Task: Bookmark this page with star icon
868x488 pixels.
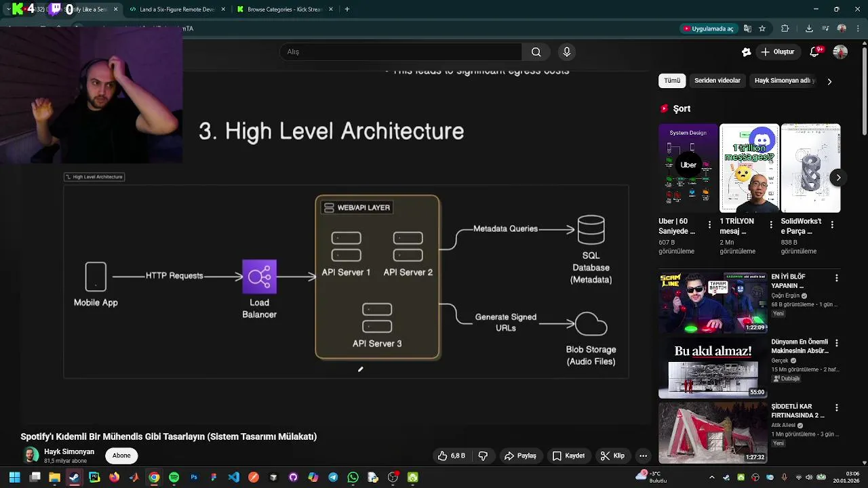Action: pos(762,28)
